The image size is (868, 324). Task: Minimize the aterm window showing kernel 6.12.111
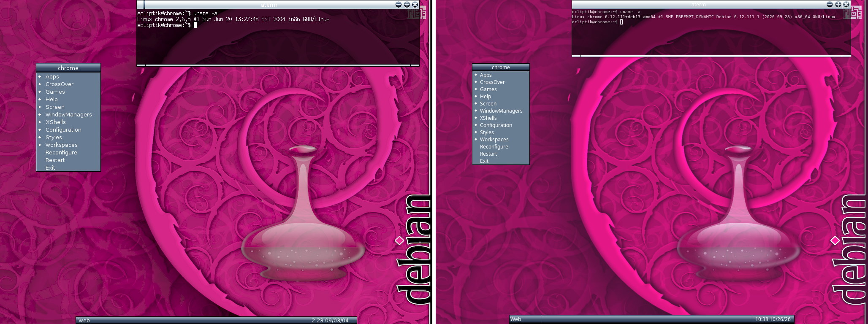point(830,4)
